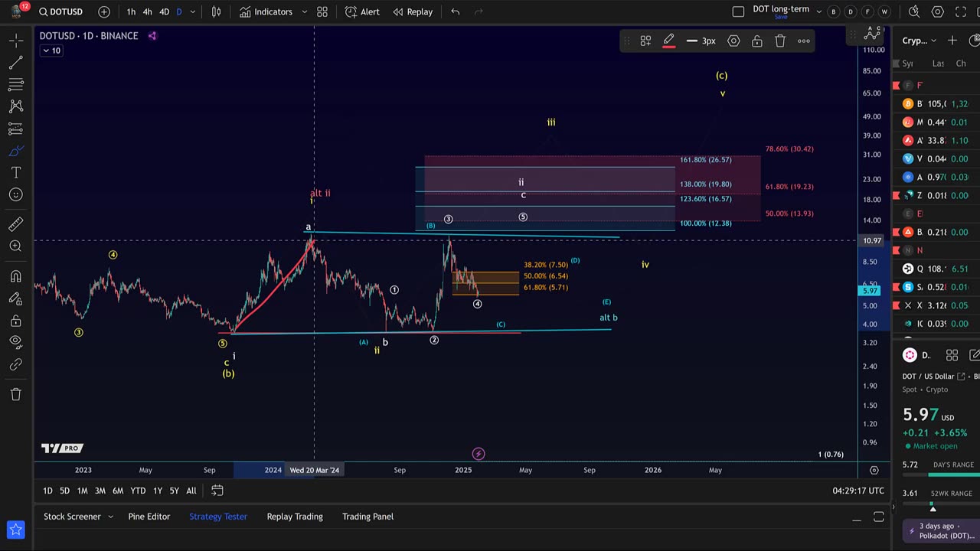Open indicator templates grid
The width and height of the screenshot is (980, 551).
(322, 11)
